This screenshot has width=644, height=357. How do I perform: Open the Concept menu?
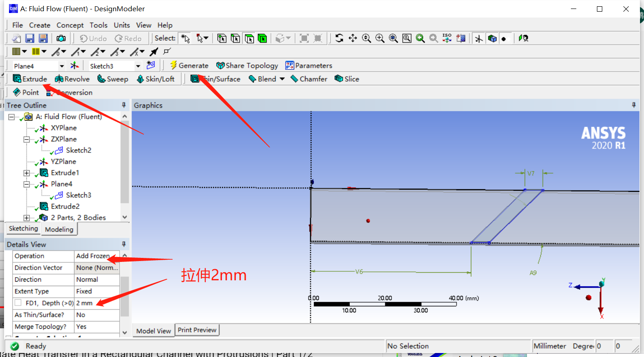(x=70, y=25)
